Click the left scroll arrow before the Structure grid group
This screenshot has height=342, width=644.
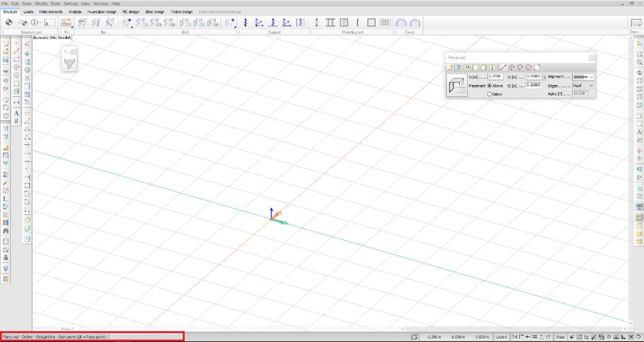tap(3, 32)
